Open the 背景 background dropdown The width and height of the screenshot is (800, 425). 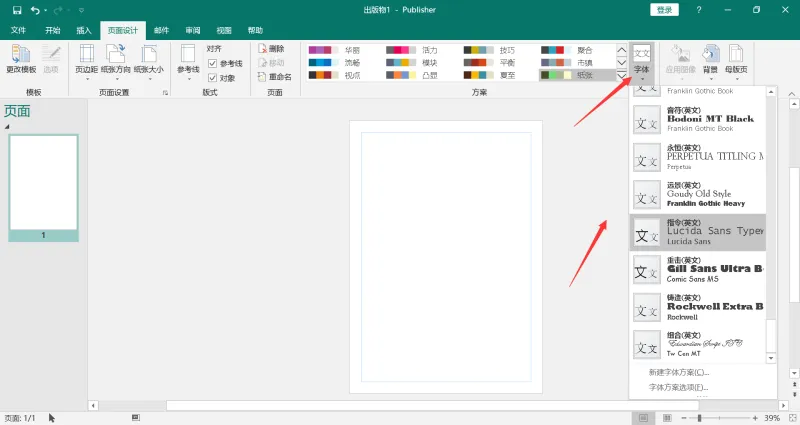[710, 62]
